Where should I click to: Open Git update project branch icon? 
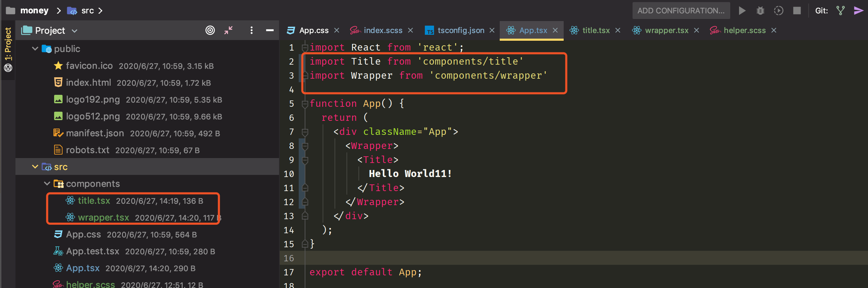pyautogui.click(x=841, y=11)
